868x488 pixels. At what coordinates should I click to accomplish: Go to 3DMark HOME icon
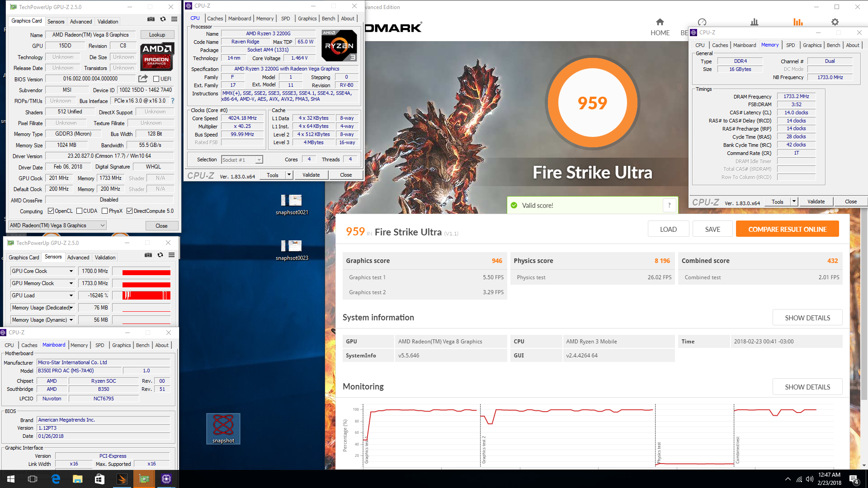pos(660,22)
